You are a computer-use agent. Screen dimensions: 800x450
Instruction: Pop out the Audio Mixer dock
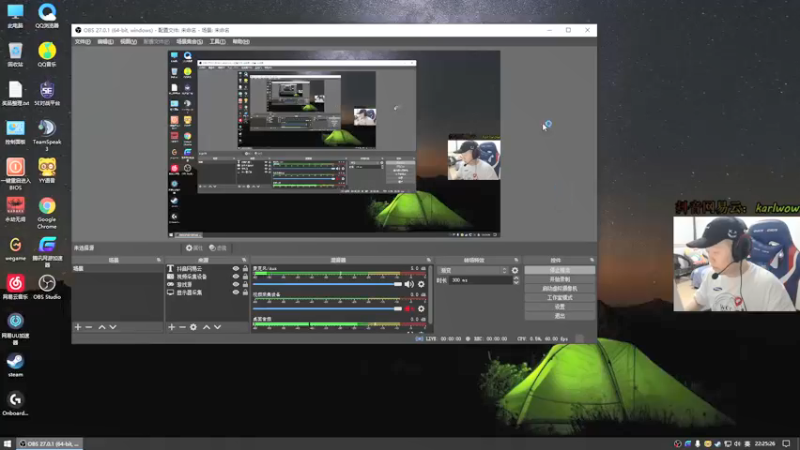pos(429,260)
